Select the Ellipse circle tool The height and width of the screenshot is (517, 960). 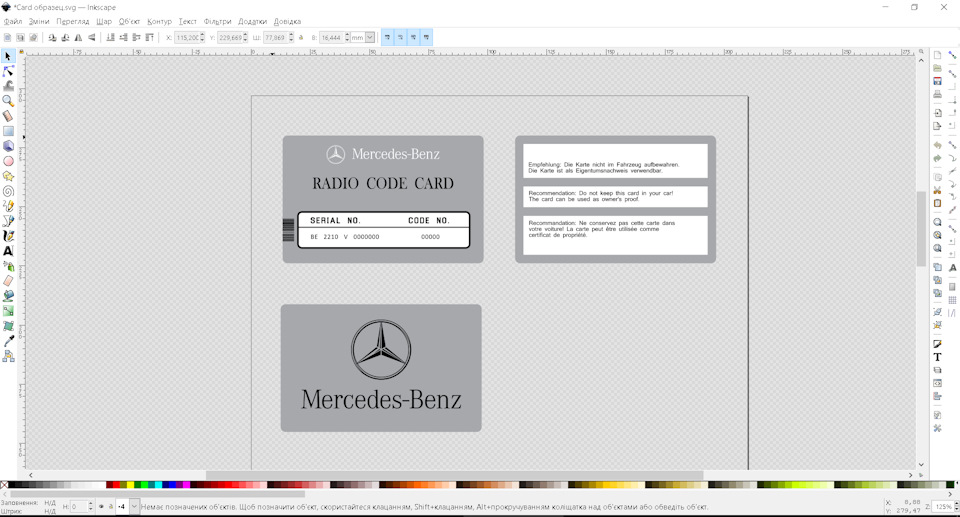tap(8, 161)
